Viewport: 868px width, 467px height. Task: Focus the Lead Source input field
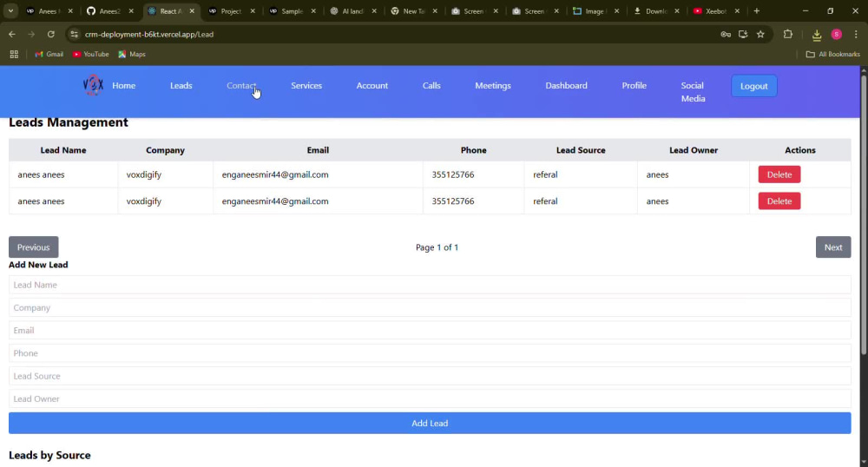430,376
